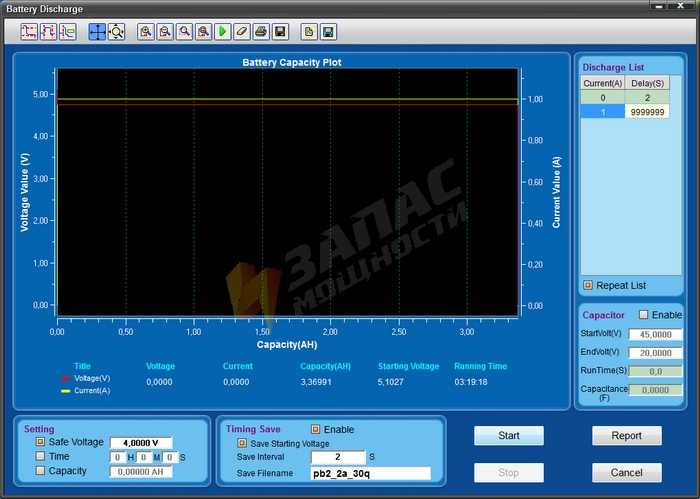Select the blue crosshair cursor tool
This screenshot has width=700, height=499.
tap(97, 32)
